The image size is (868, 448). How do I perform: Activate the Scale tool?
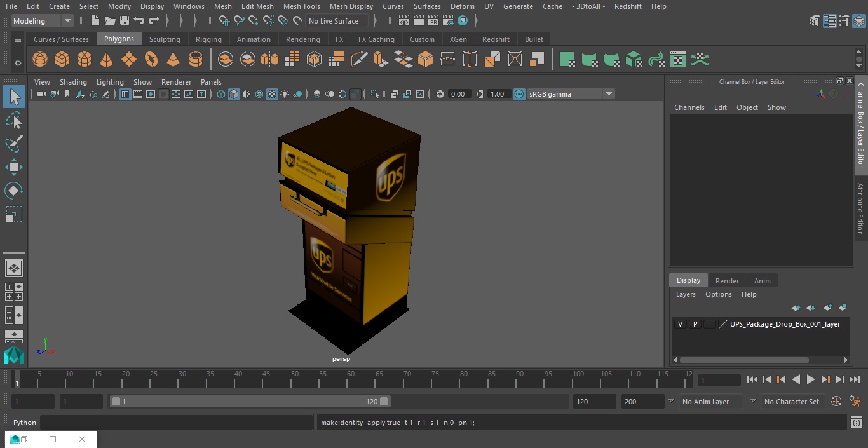click(x=14, y=214)
